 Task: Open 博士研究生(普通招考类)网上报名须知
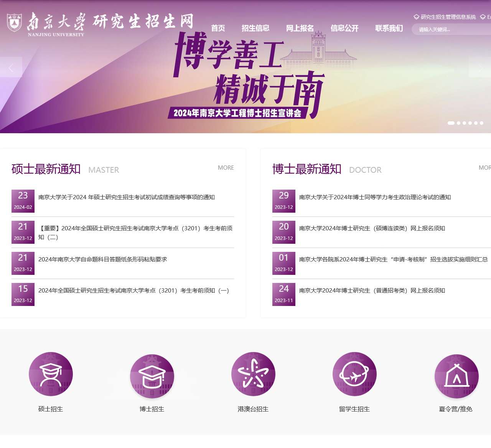pyautogui.click(x=372, y=291)
